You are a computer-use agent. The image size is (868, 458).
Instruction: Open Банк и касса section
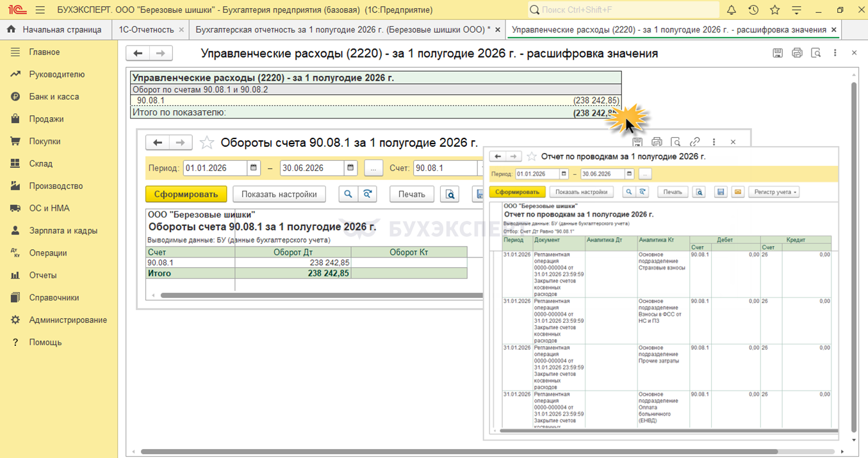click(54, 97)
